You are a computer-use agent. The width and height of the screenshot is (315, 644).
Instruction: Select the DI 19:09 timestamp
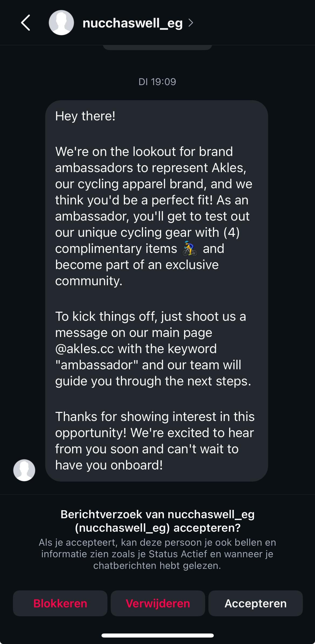(x=157, y=82)
